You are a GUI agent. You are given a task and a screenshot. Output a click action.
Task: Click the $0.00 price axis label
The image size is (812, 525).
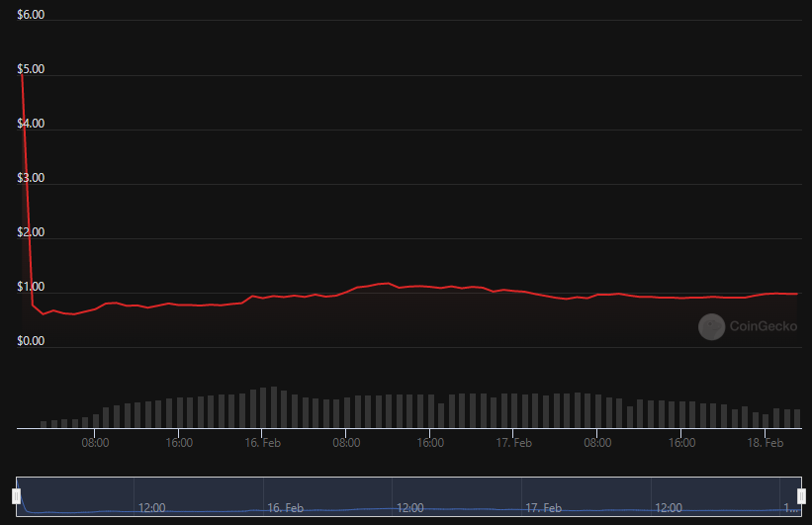pos(31,341)
